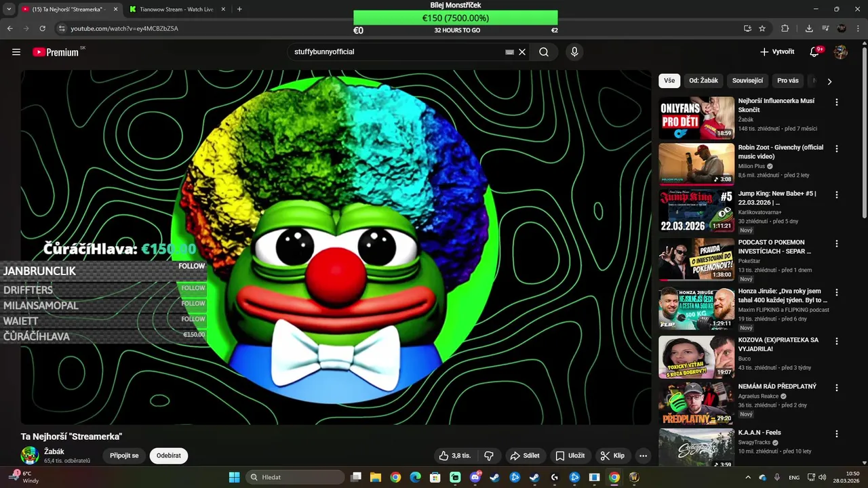Open Žabák channel name link

(x=54, y=451)
